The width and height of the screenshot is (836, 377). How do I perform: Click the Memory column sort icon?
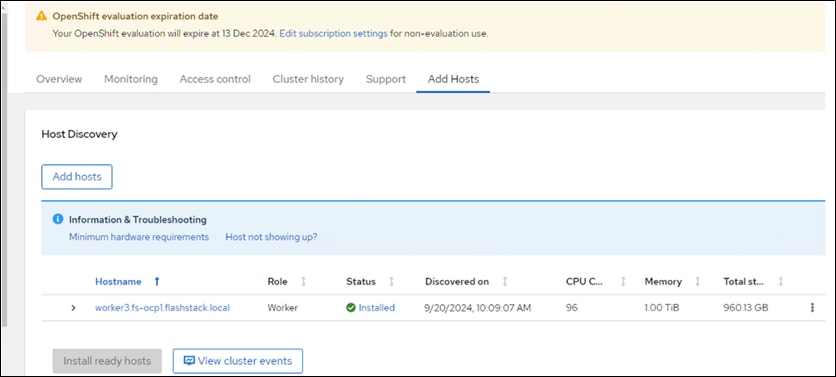pyautogui.click(x=697, y=282)
